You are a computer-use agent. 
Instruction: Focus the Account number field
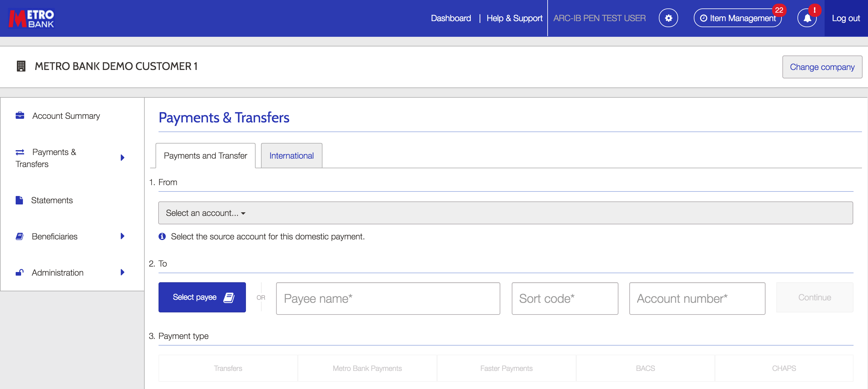[x=697, y=298]
